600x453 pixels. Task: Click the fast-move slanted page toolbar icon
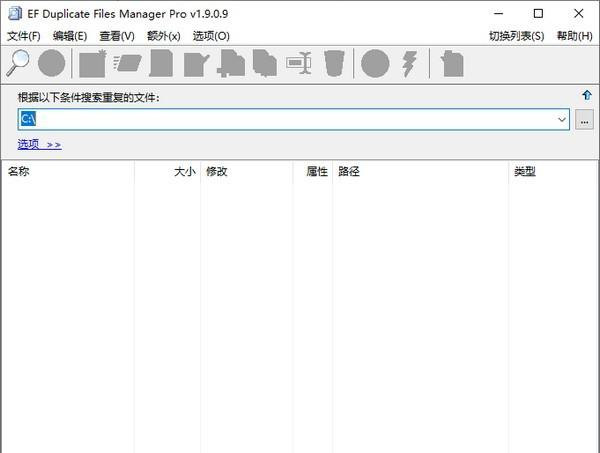click(127, 63)
